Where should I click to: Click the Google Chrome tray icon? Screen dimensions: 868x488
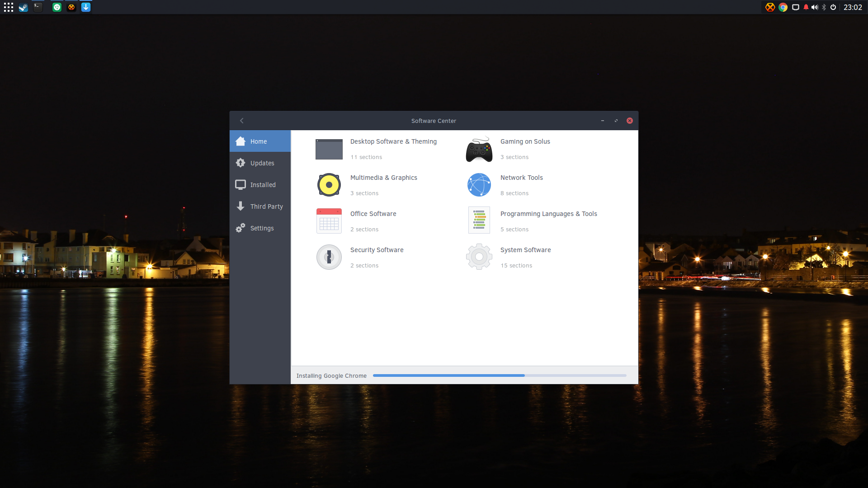(783, 7)
